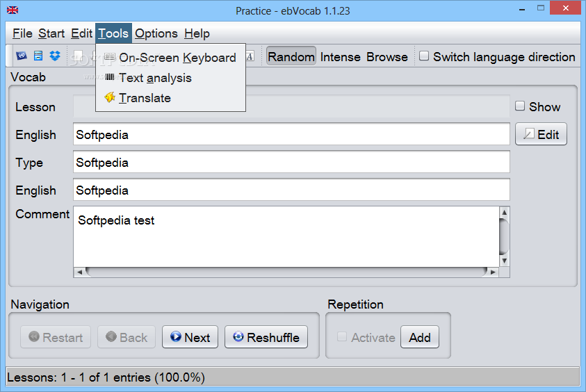The image size is (586, 392).
Task: Click the Comment vertical scrollbar thumb
Action: click(x=504, y=236)
